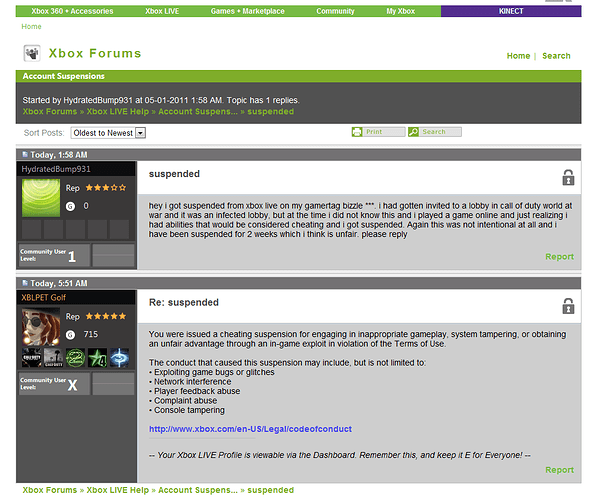Click the lock icon on the suspended post
Image resolution: width=591 pixels, height=500 pixels.
[568, 177]
